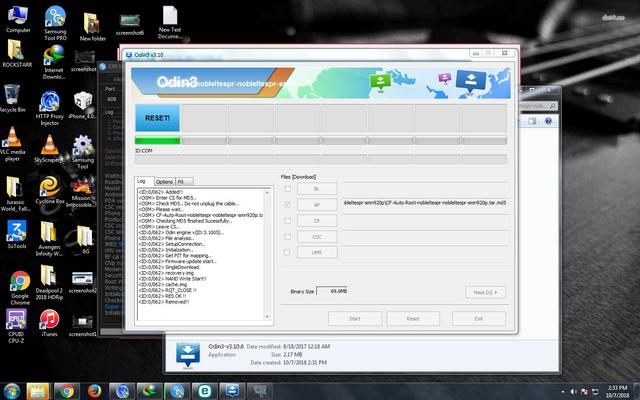This screenshot has height=400, width=640.
Task: Open the ROCKSTARR folder icon
Action: 17,53
